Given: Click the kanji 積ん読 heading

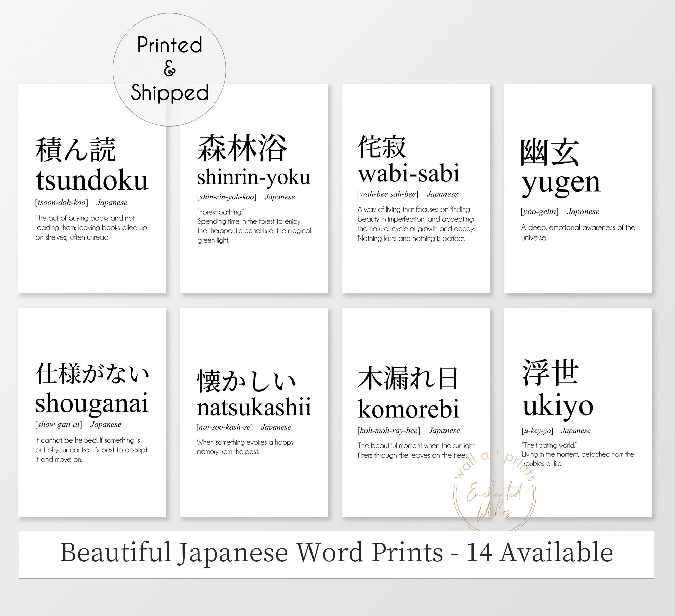Looking at the screenshot, I should coord(76,150).
